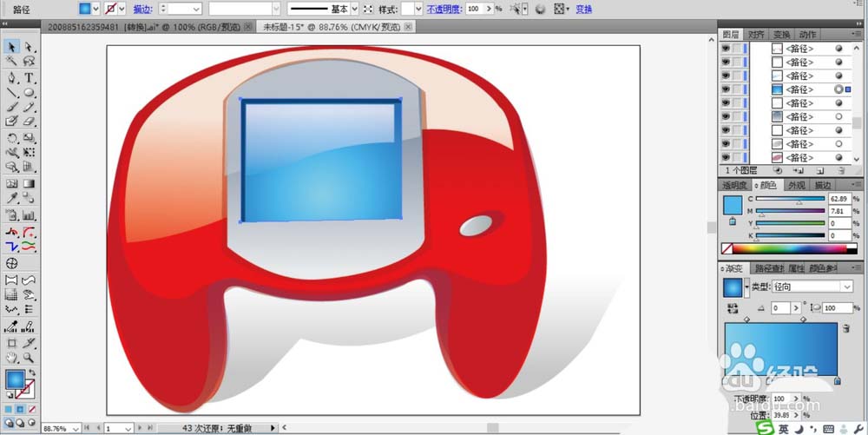
Task: Select the Ellipse tool
Action: (x=29, y=92)
